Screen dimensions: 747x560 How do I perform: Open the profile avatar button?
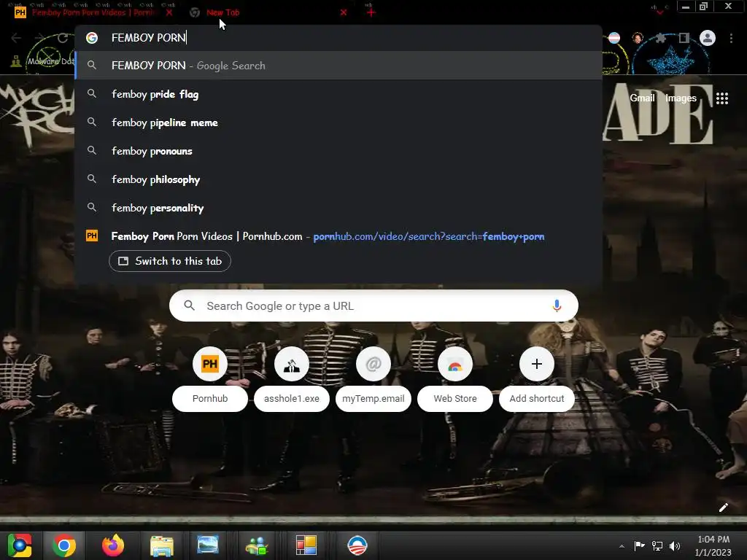pyautogui.click(x=708, y=38)
